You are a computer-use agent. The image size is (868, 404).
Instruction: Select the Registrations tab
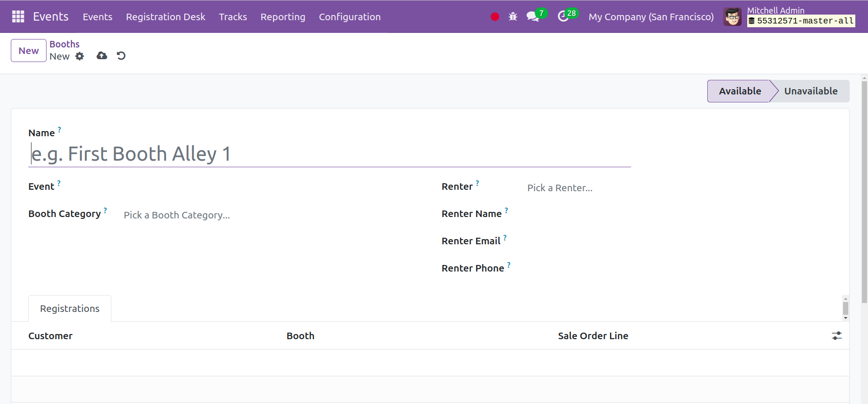[70, 309]
